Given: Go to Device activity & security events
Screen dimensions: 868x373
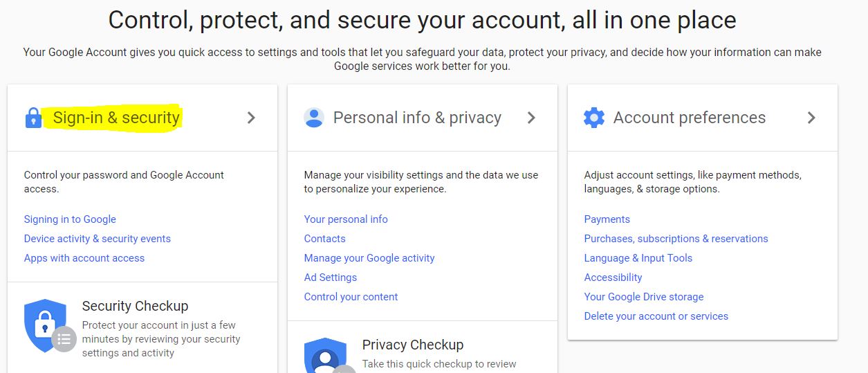Looking at the screenshot, I should tap(98, 239).
